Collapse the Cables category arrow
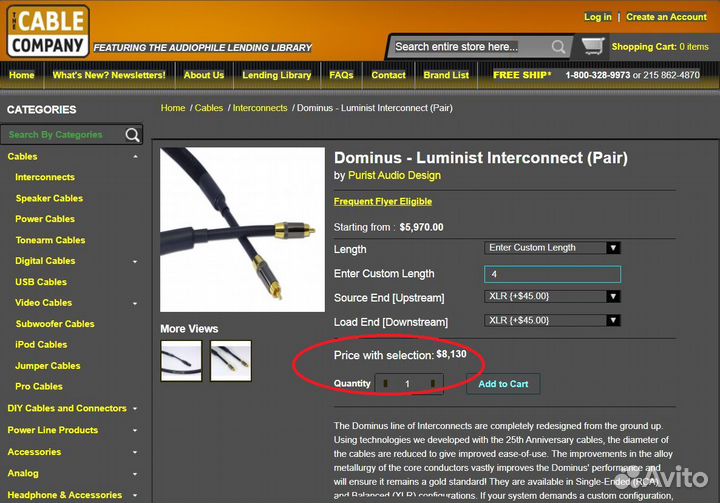The image size is (720, 503). click(135, 157)
